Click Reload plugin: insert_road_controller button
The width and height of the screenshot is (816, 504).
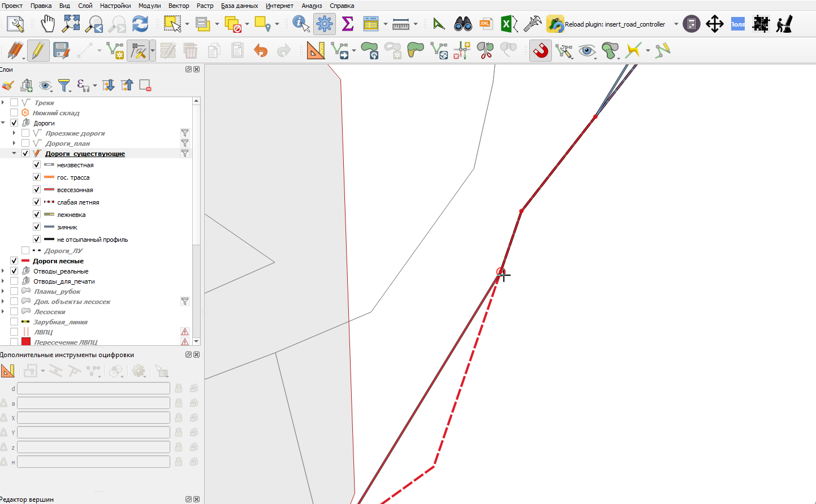607,24
